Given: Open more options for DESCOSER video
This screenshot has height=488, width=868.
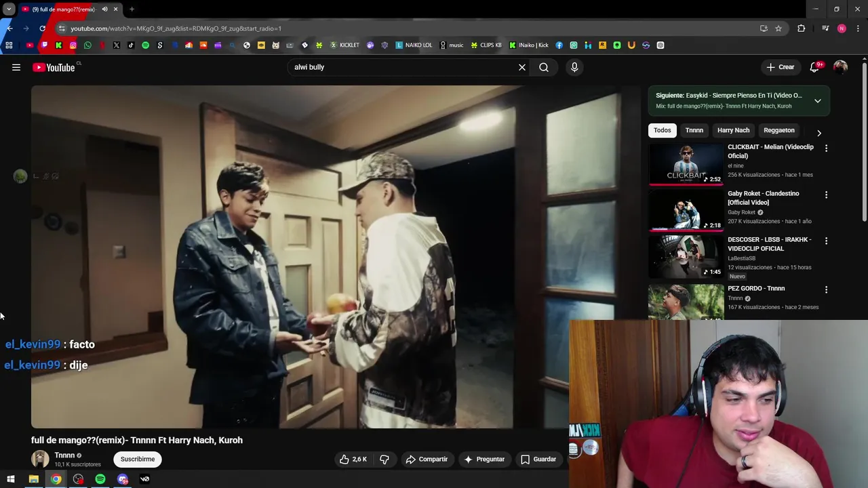Looking at the screenshot, I should coord(826,241).
